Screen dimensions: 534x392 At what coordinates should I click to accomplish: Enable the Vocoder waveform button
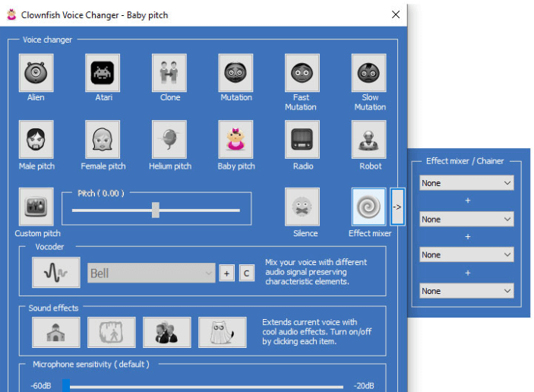[x=55, y=273]
